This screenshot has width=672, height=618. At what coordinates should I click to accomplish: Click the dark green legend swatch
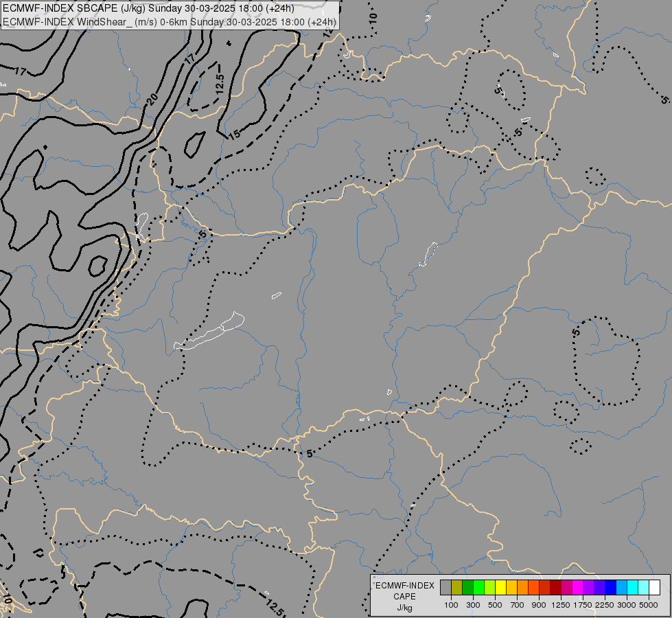(x=467, y=587)
